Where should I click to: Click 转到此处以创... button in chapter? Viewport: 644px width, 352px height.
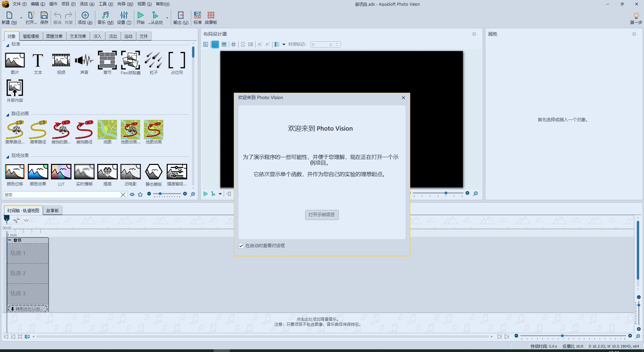[x=28, y=309]
